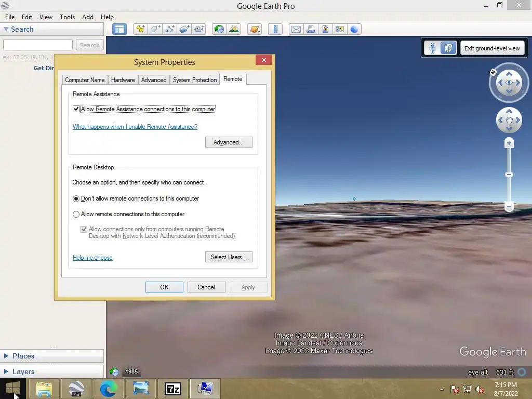Click the taskbar clock 7:15 PM
Image resolution: width=532 pixels, height=399 pixels.
506,385
